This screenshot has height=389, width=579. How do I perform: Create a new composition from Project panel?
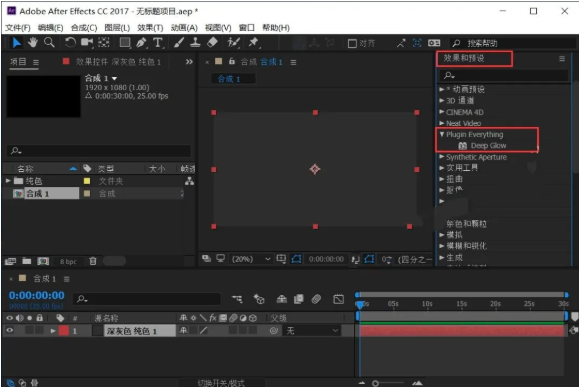[43, 261]
